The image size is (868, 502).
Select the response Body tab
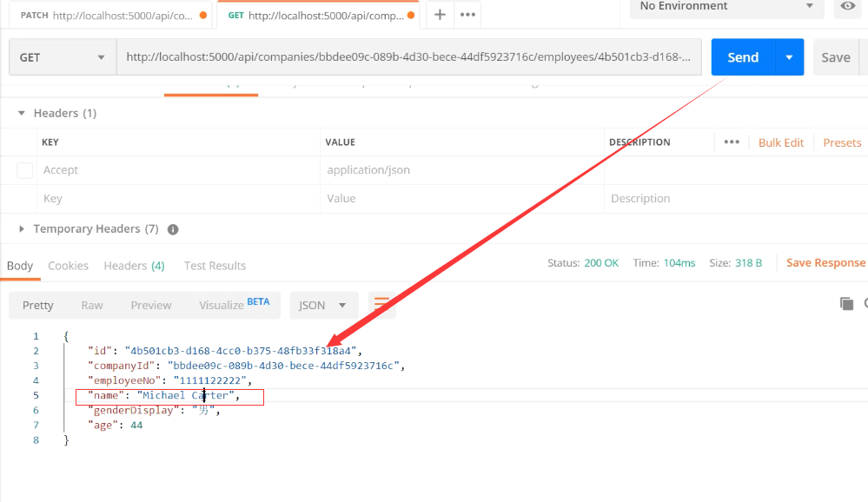tap(20, 266)
